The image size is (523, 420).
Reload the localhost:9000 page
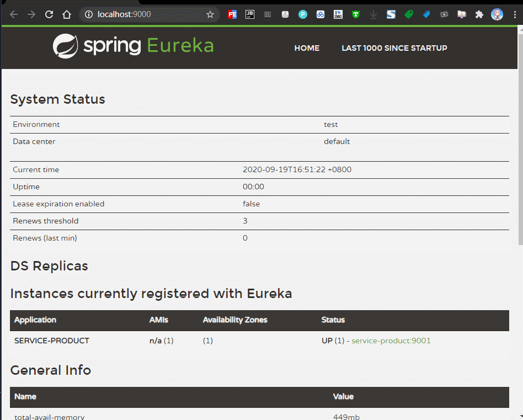[x=49, y=14]
